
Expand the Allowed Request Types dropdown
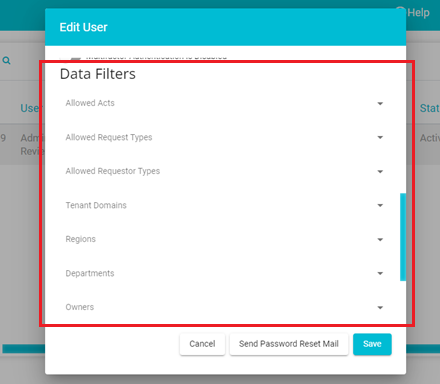(x=224, y=137)
